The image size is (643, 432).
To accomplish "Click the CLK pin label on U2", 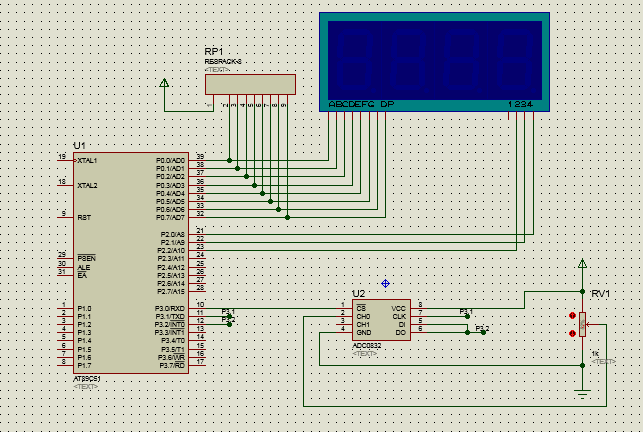I will pyautogui.click(x=399, y=317).
